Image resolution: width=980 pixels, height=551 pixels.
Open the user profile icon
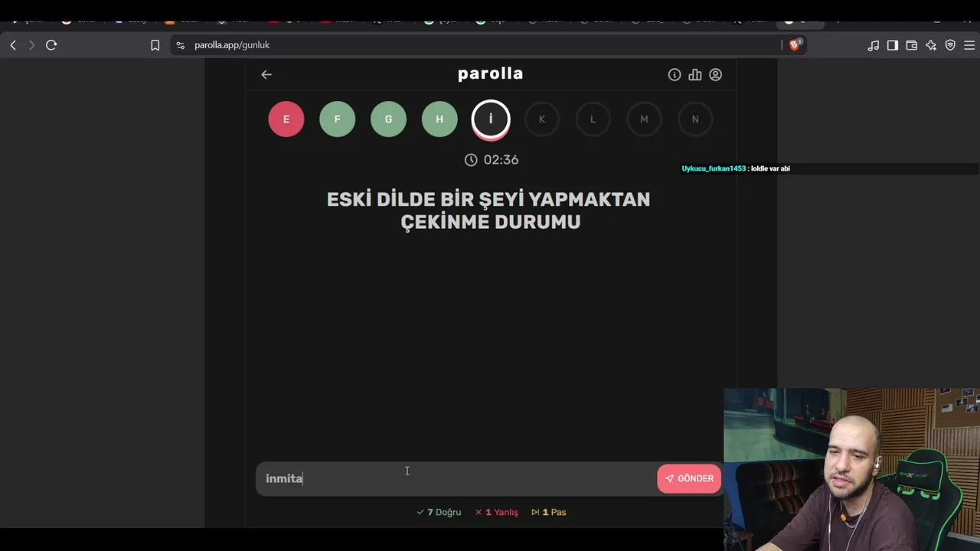coord(715,74)
